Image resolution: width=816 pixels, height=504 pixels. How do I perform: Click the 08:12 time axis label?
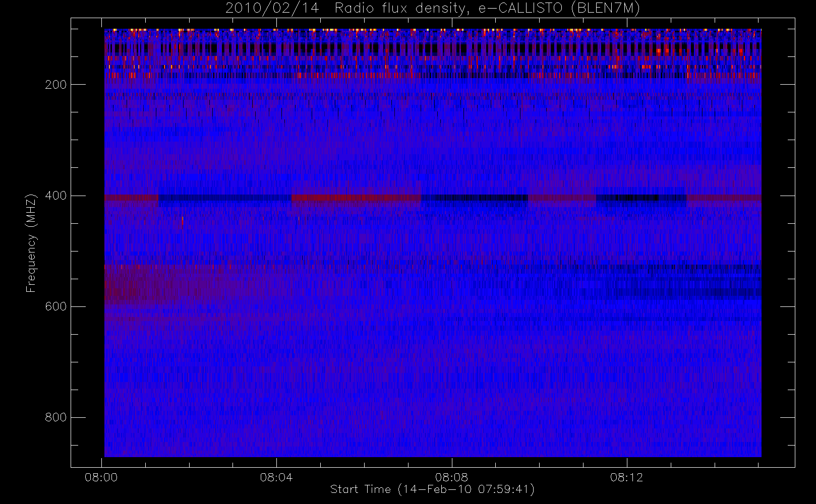pyautogui.click(x=626, y=477)
